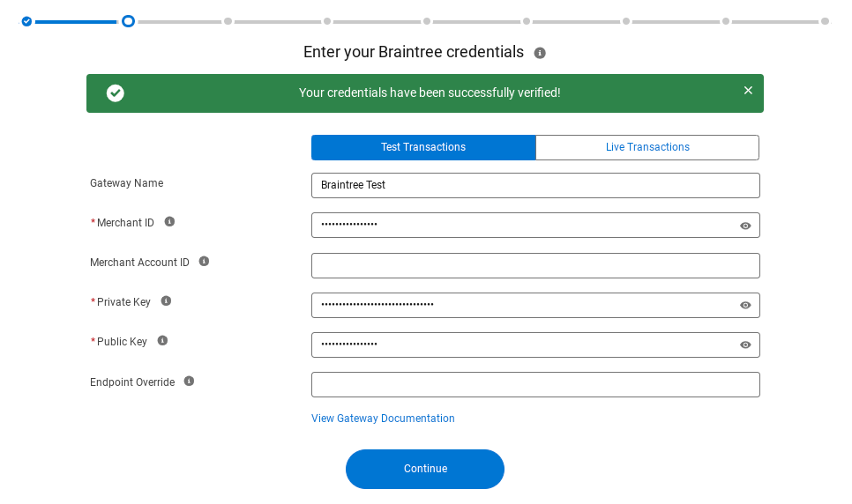Reveal the Merchant ID value
This screenshot has width=852, height=504.
tap(745, 226)
